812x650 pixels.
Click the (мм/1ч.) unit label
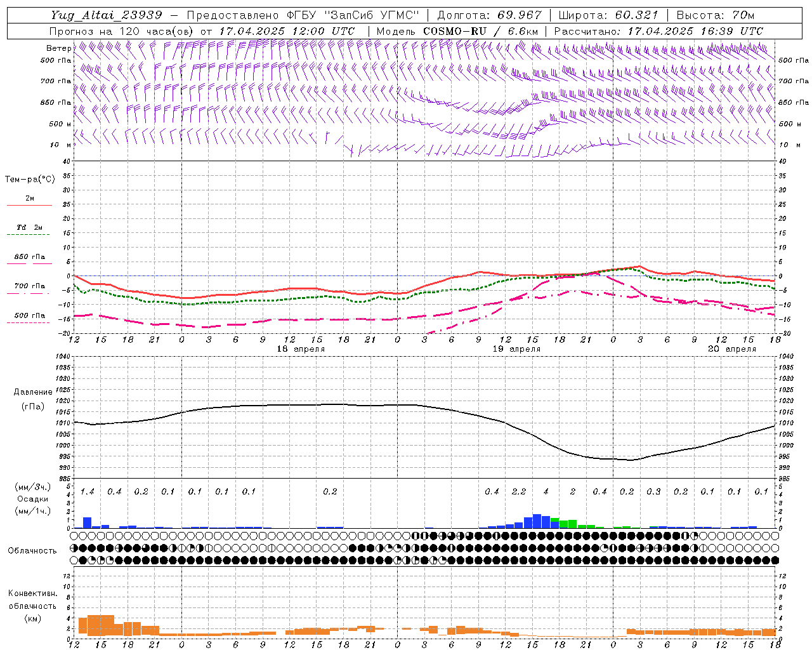tap(33, 511)
